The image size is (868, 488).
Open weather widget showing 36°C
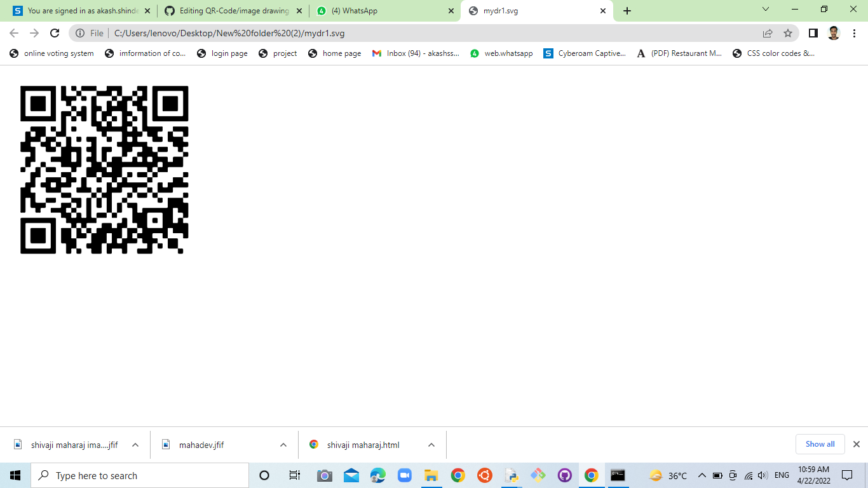point(668,475)
